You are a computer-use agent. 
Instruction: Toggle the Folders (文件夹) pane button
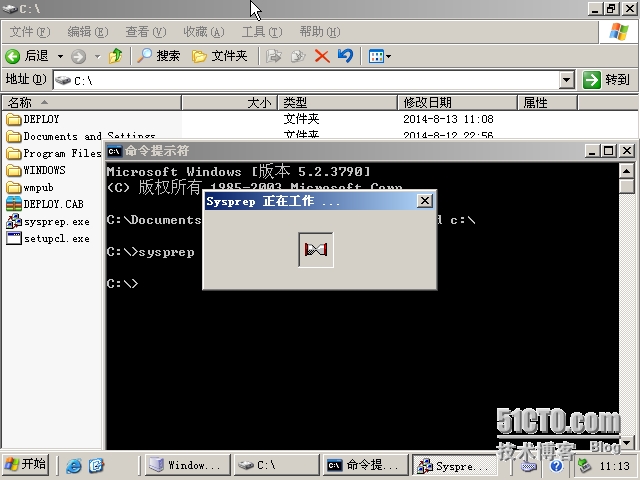click(x=220, y=56)
